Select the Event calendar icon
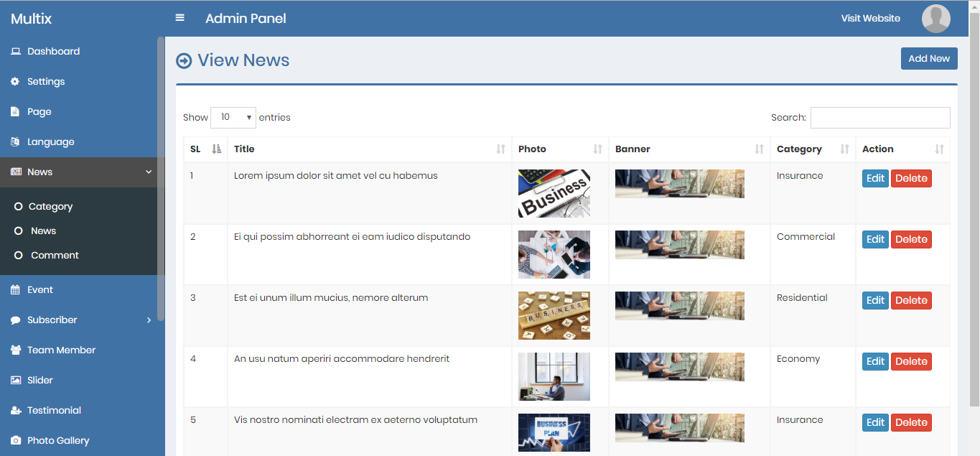 [x=15, y=290]
